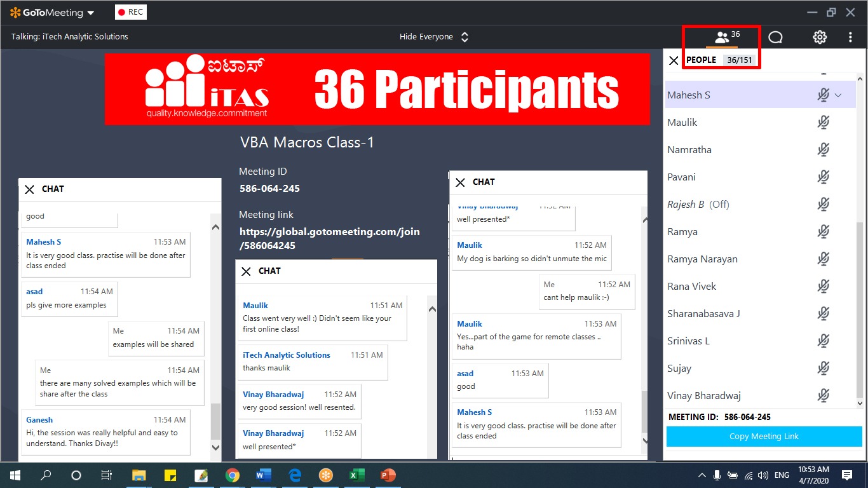Toggle Maulik's muted microphone icon

coord(823,123)
